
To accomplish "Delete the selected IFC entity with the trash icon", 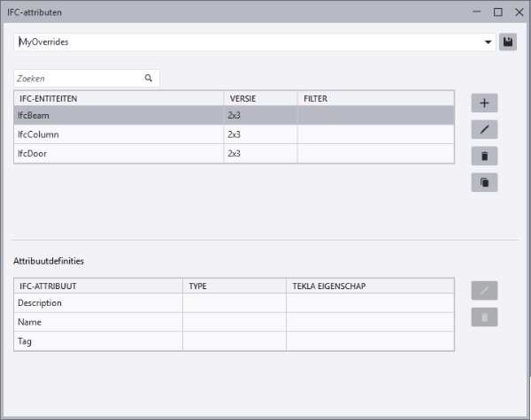I will tap(484, 156).
